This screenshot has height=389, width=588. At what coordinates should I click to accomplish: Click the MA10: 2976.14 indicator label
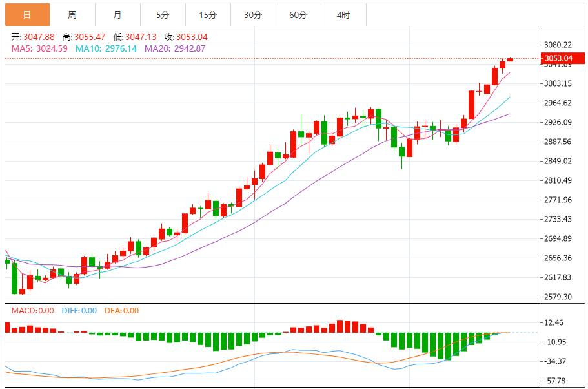click(106, 48)
